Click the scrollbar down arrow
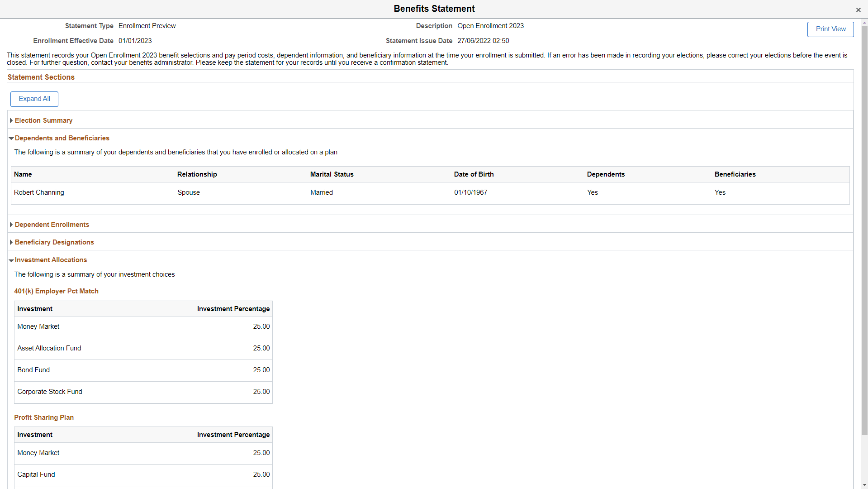Image resolution: width=868 pixels, height=489 pixels. coord(864,484)
